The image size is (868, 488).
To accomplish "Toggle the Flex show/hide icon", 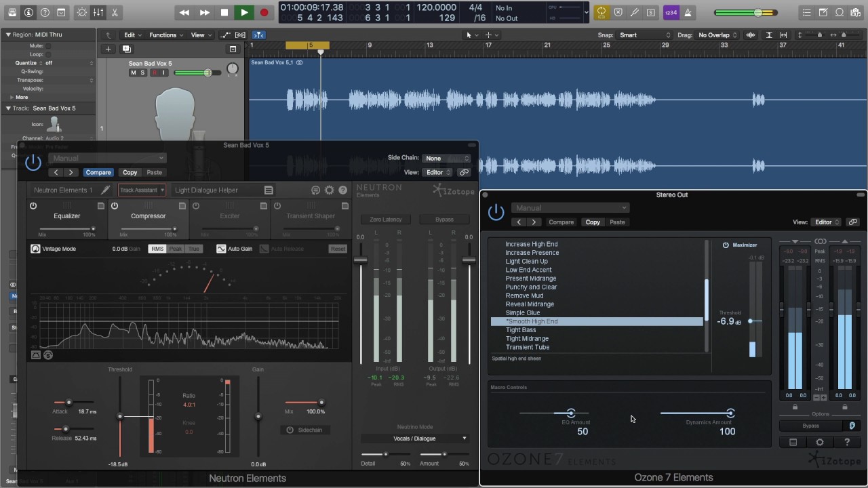I will (x=241, y=35).
